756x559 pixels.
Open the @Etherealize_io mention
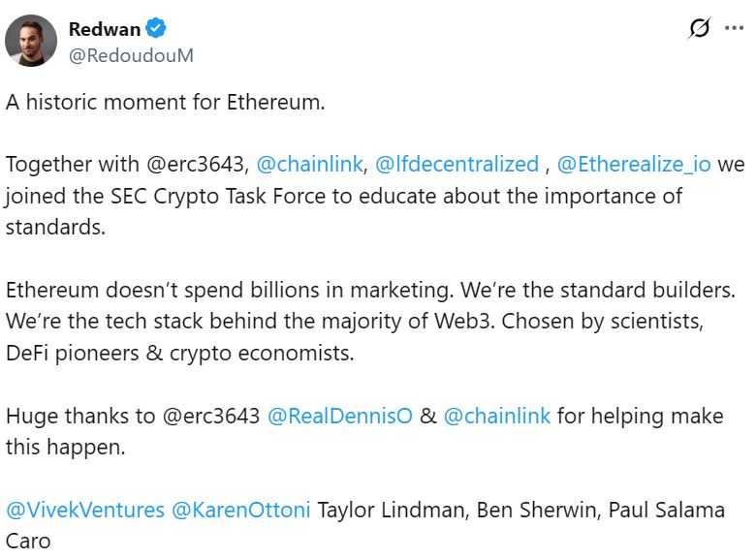tap(634, 164)
